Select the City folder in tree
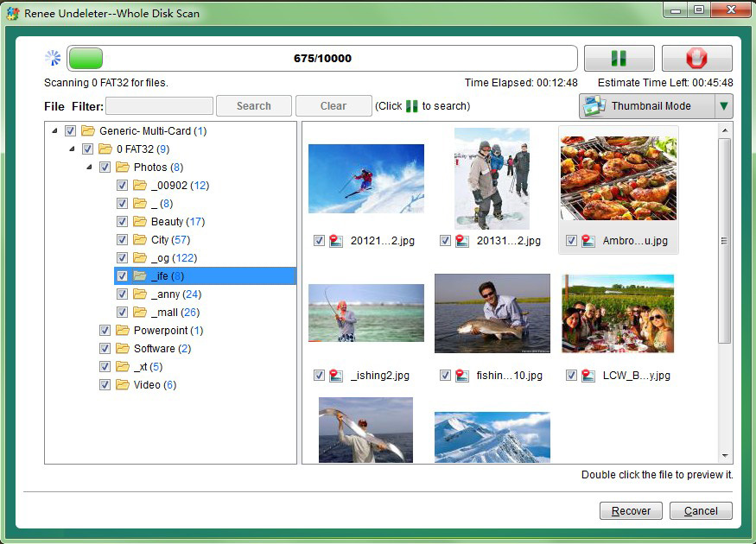This screenshot has width=756, height=544. 160,240
